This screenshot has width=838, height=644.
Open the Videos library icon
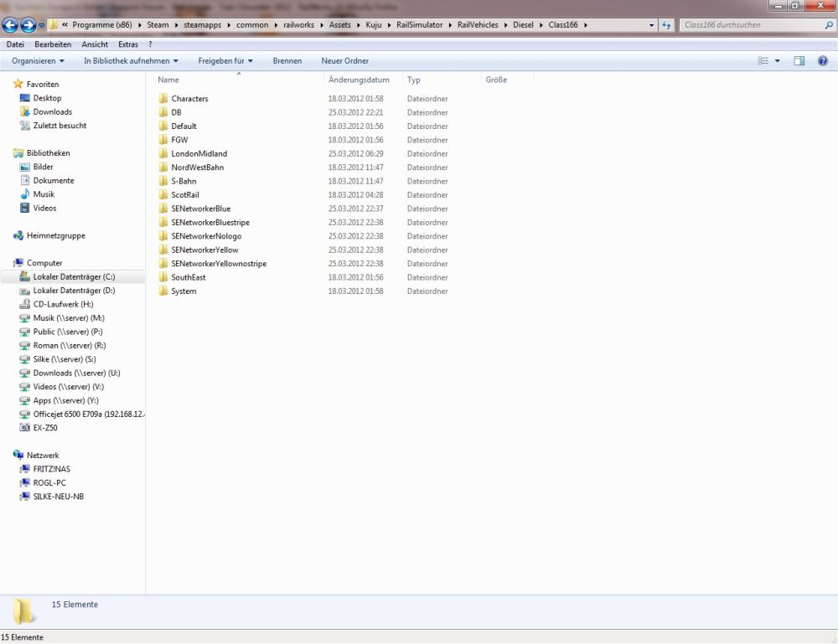(24, 209)
